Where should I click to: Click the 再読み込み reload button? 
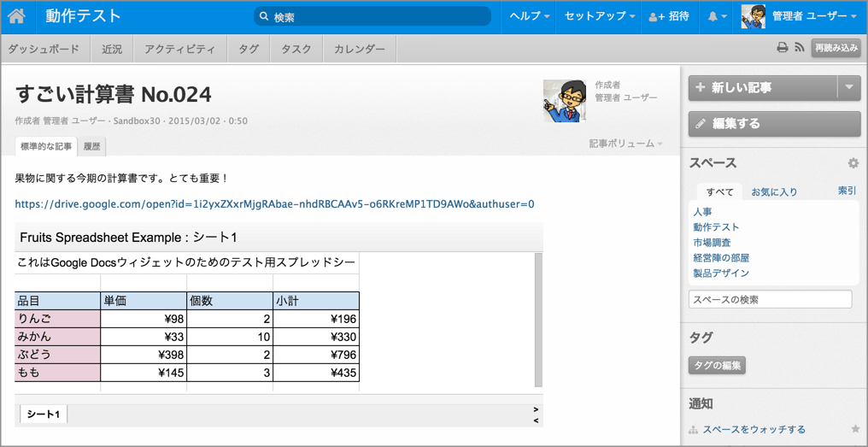(836, 48)
